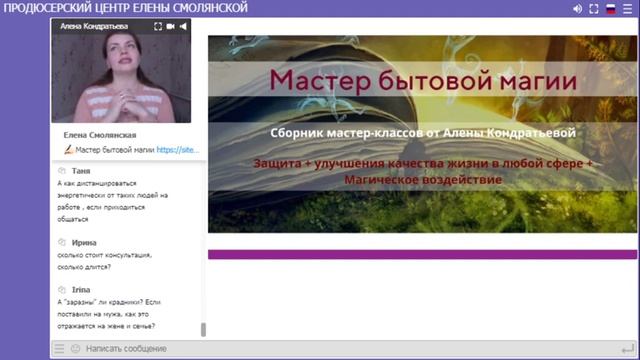Screen dimensions: 640x360
Task: Mute the presenter video speaker icon
Action: (x=183, y=26)
